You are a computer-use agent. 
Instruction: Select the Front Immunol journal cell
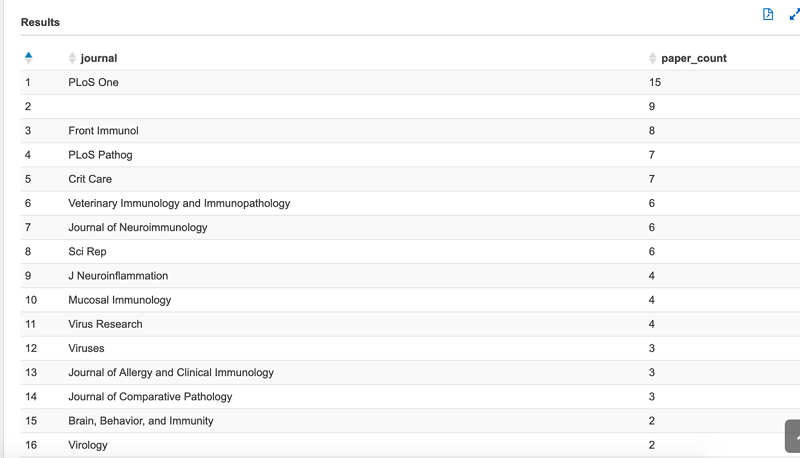click(x=104, y=131)
